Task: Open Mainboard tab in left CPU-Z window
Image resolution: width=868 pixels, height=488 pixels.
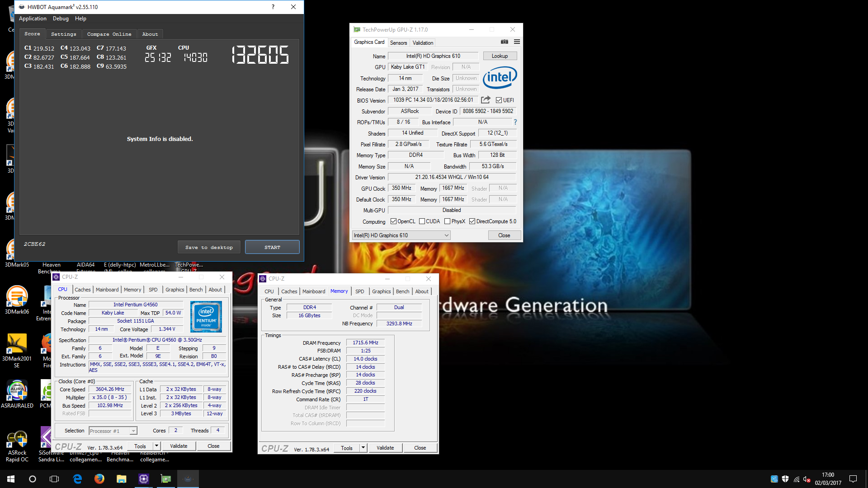Action: click(x=107, y=290)
